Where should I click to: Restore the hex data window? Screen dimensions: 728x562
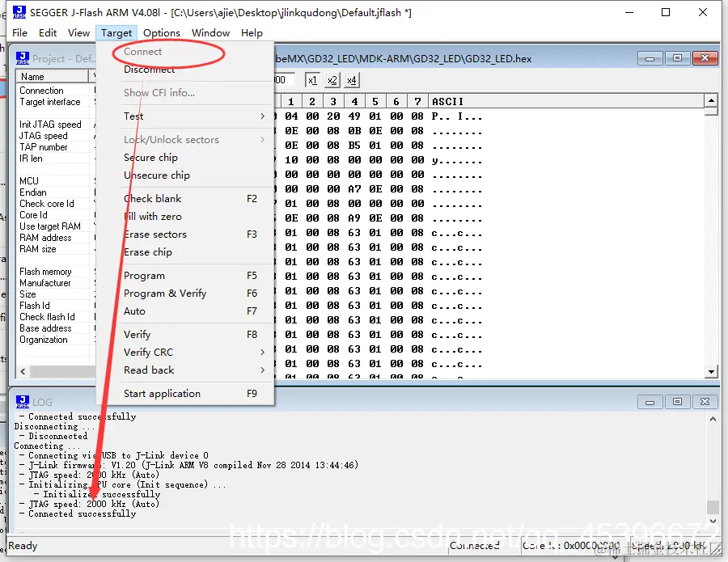click(x=677, y=58)
